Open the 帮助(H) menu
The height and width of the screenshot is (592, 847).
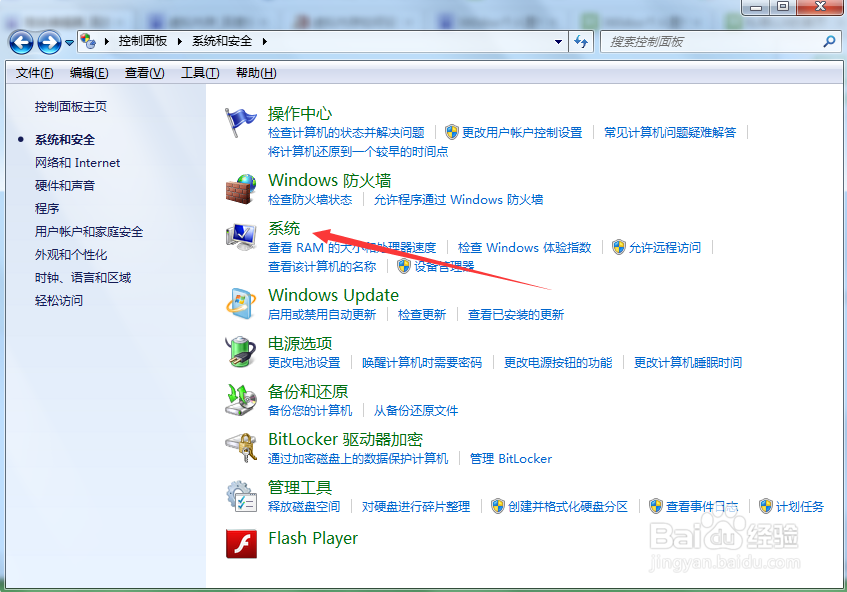point(256,73)
